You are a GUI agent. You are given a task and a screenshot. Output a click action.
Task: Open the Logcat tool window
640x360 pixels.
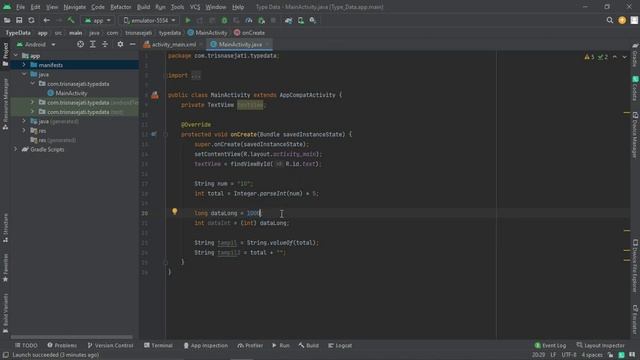(340, 345)
